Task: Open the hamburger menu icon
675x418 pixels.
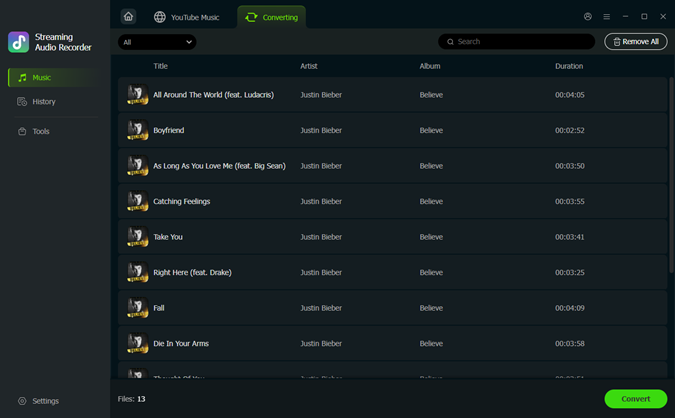Action: pos(607,16)
